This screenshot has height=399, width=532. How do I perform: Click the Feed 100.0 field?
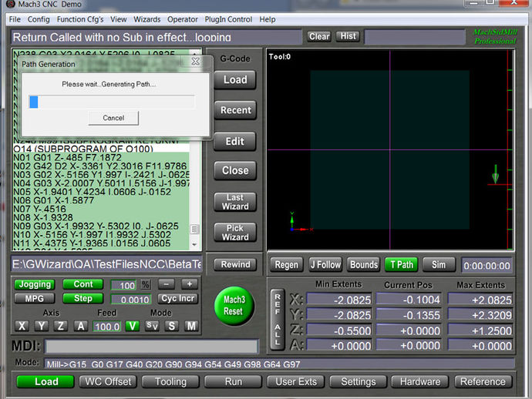click(107, 327)
